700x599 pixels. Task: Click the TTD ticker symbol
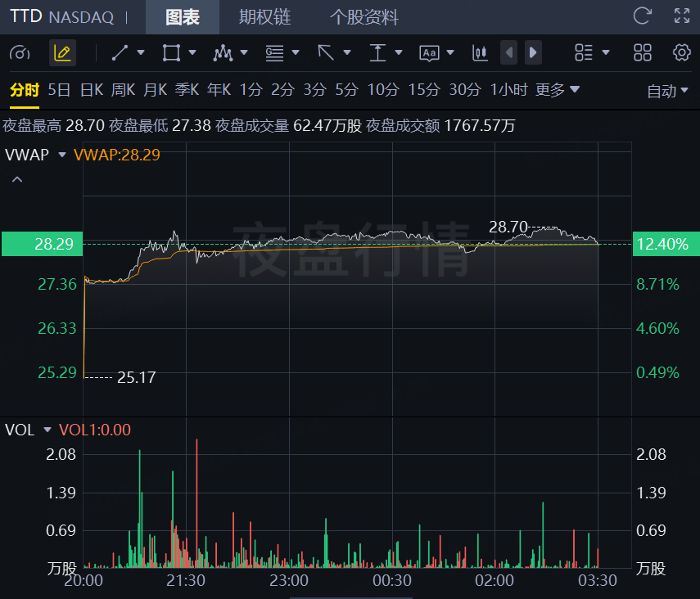26,16
